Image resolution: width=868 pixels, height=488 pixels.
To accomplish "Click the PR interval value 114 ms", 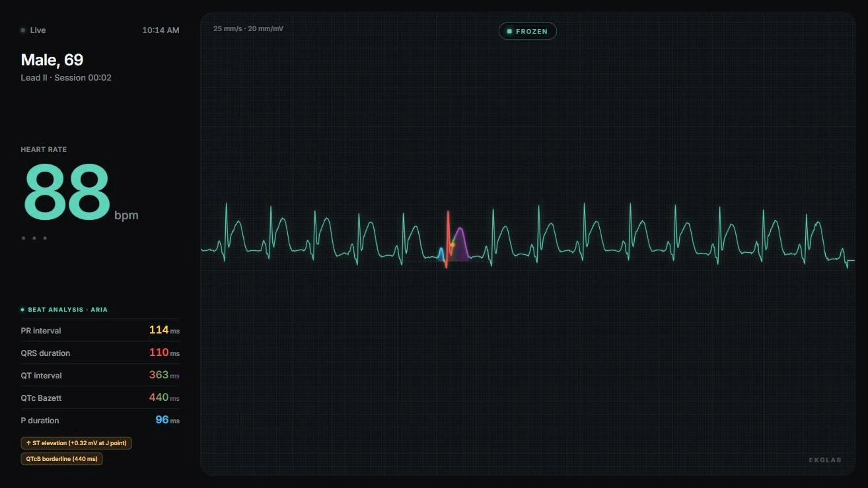I will 164,330.
